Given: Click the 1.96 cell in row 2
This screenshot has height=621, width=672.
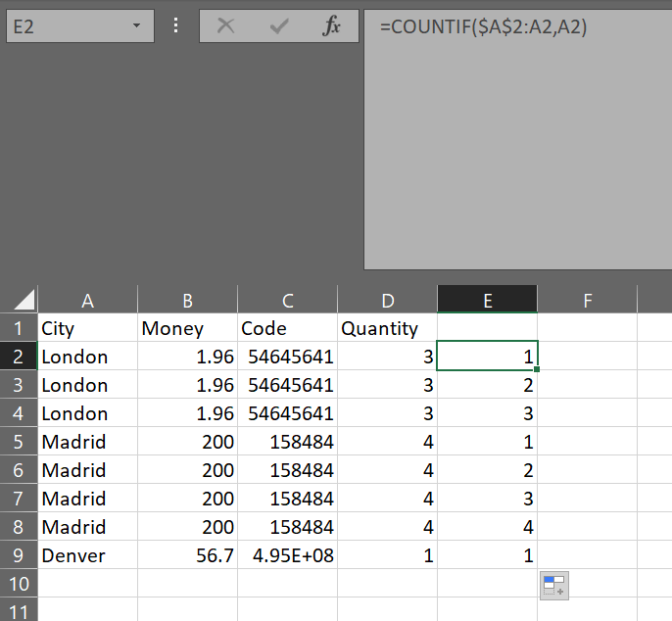Looking at the screenshot, I should [188, 357].
